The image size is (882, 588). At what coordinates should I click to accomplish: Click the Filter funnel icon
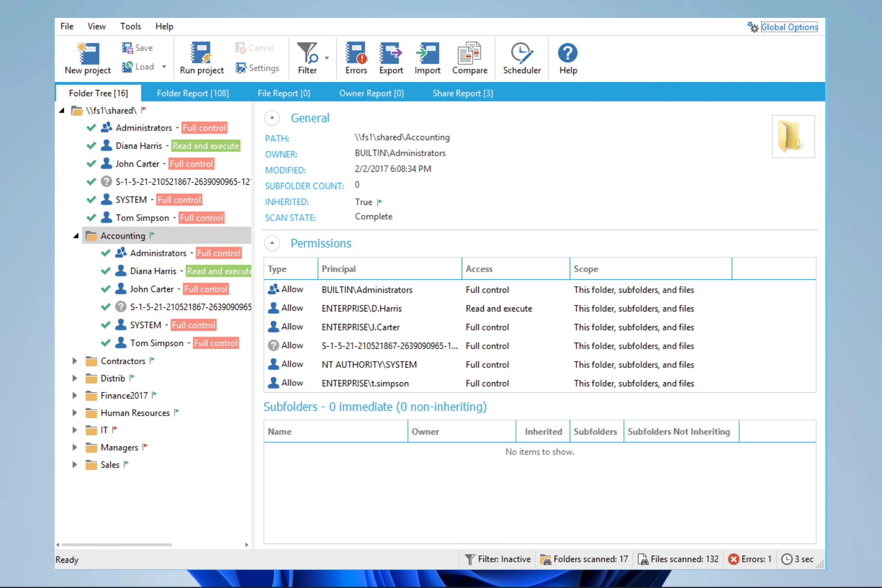click(x=307, y=53)
